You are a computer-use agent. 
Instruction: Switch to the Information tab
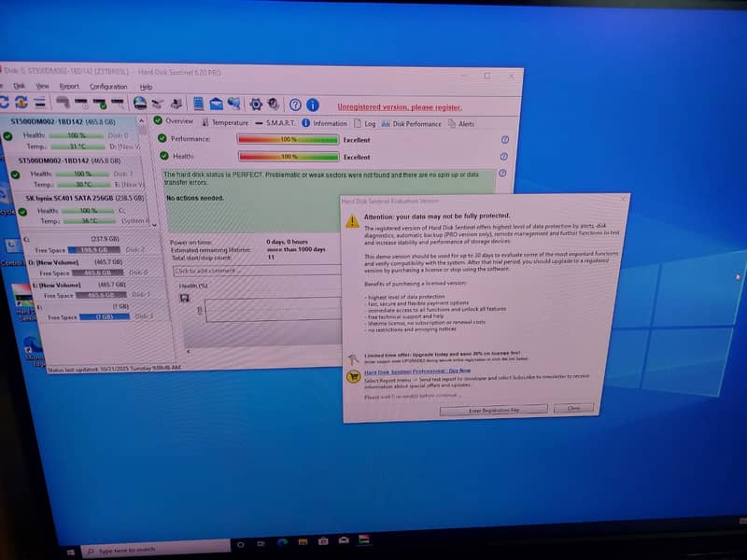324,123
